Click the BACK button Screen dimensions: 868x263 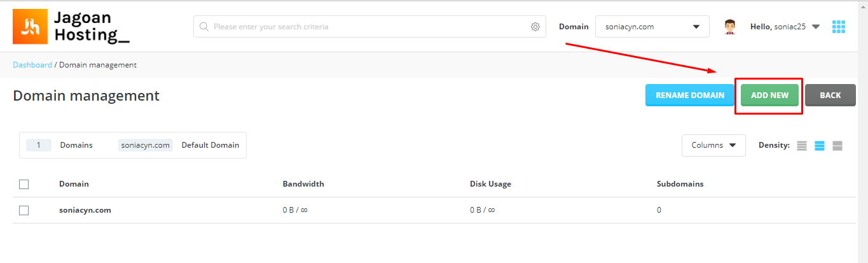click(830, 96)
